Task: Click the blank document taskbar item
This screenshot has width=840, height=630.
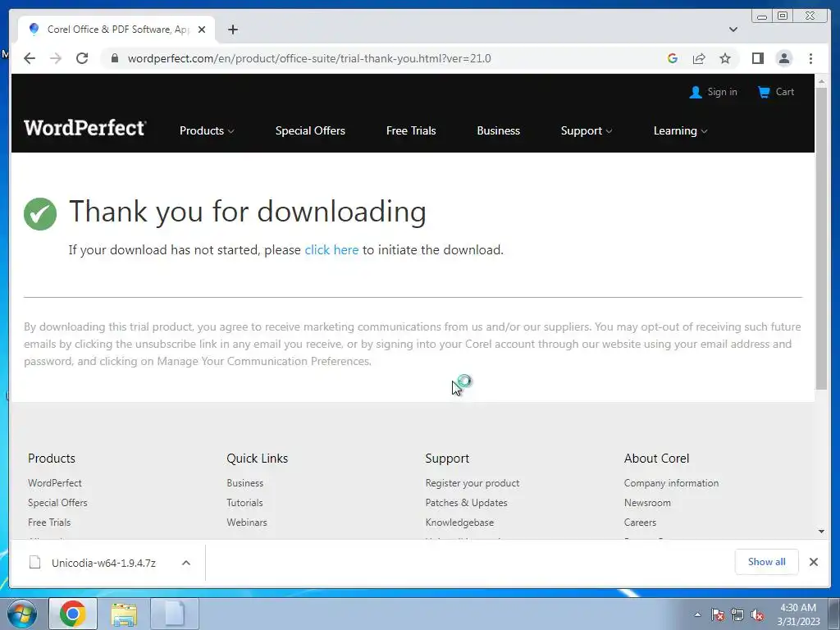Action: click(x=175, y=614)
